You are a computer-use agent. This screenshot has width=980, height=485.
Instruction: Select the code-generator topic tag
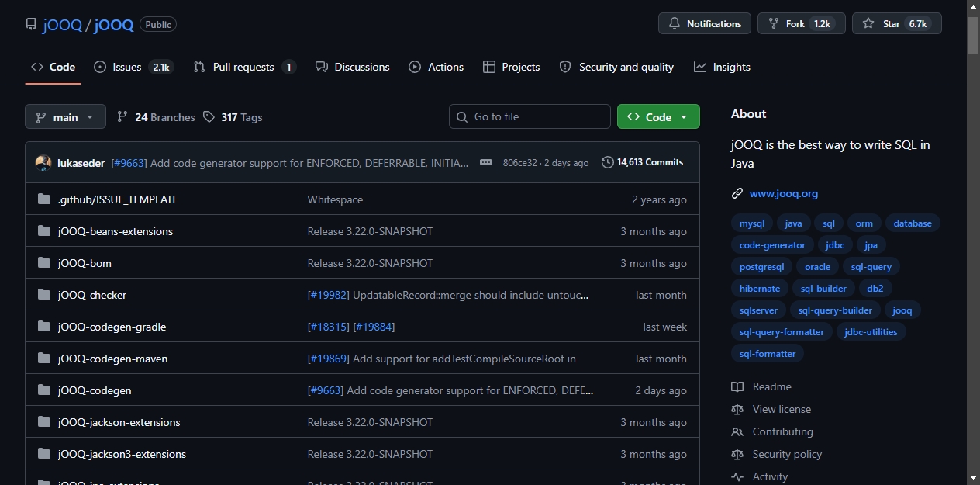pos(772,245)
